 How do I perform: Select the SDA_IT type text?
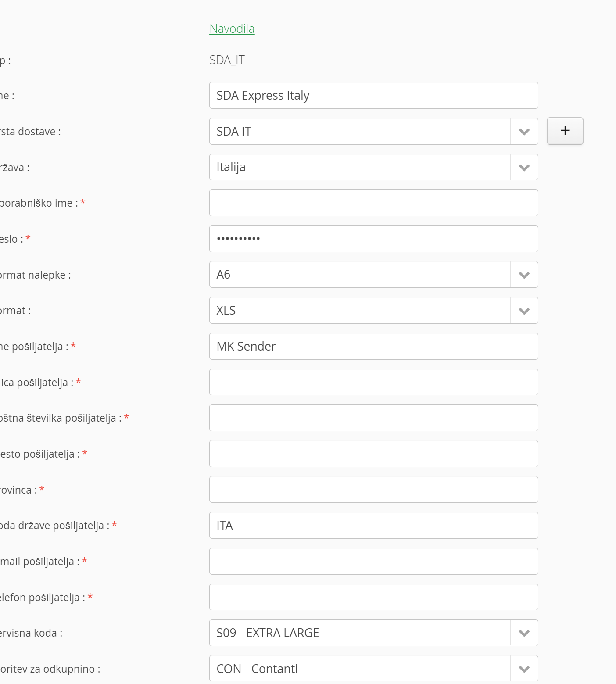[x=227, y=60]
